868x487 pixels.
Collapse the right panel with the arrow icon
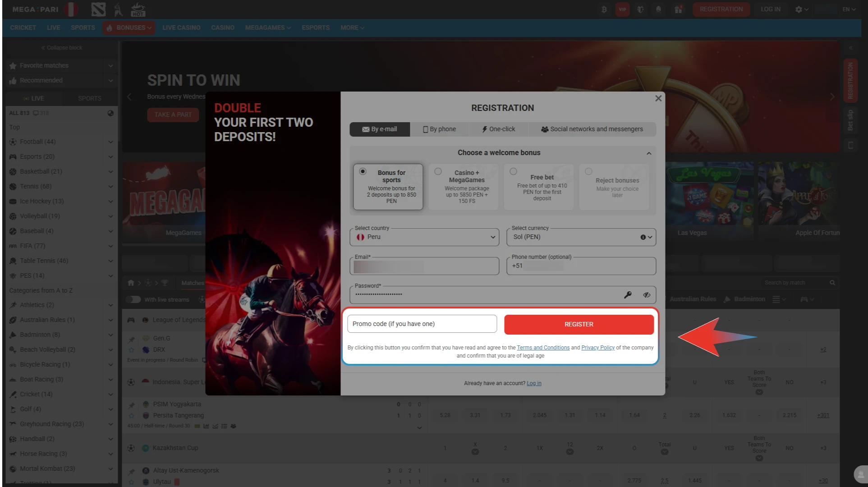coord(851,48)
